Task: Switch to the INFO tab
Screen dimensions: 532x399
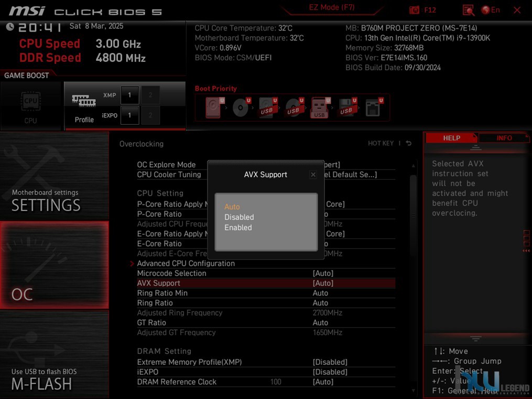Action: pyautogui.click(x=504, y=138)
